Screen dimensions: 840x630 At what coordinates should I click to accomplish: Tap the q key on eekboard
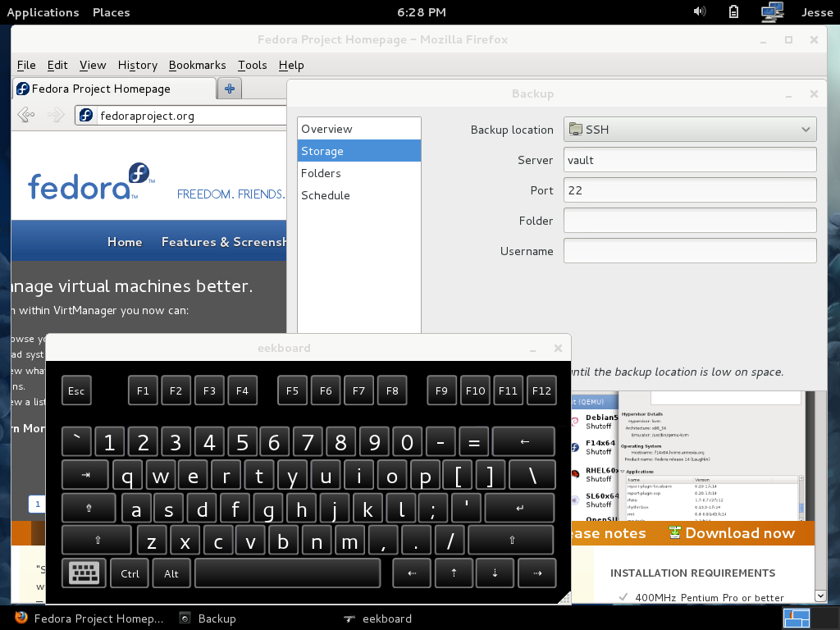(127, 475)
